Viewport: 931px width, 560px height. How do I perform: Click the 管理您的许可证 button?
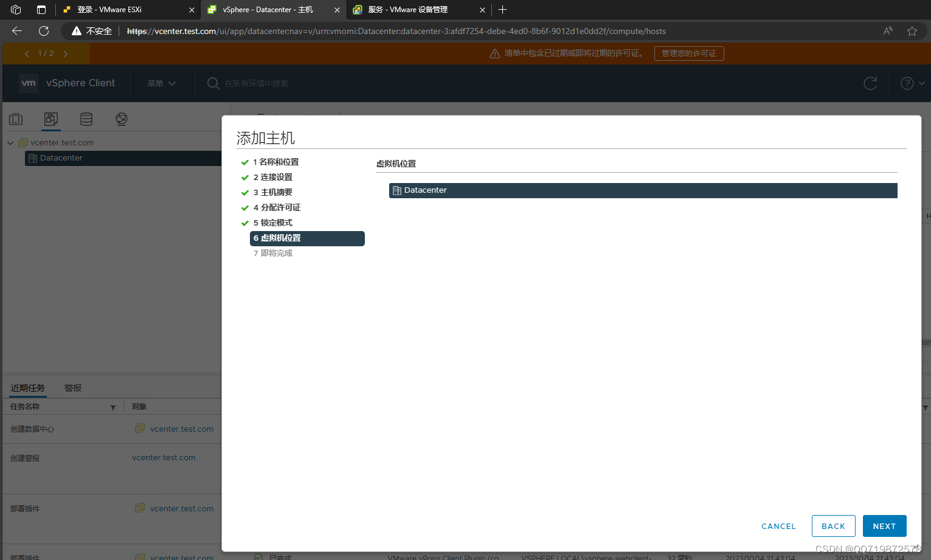point(689,54)
